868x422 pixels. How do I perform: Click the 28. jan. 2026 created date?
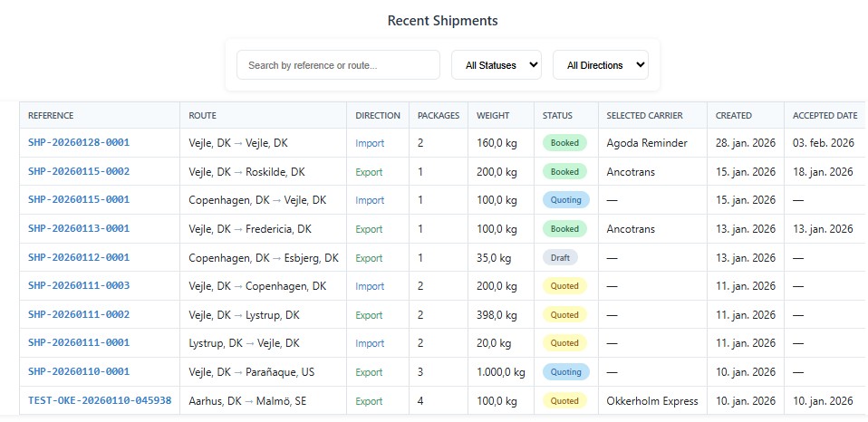745,143
